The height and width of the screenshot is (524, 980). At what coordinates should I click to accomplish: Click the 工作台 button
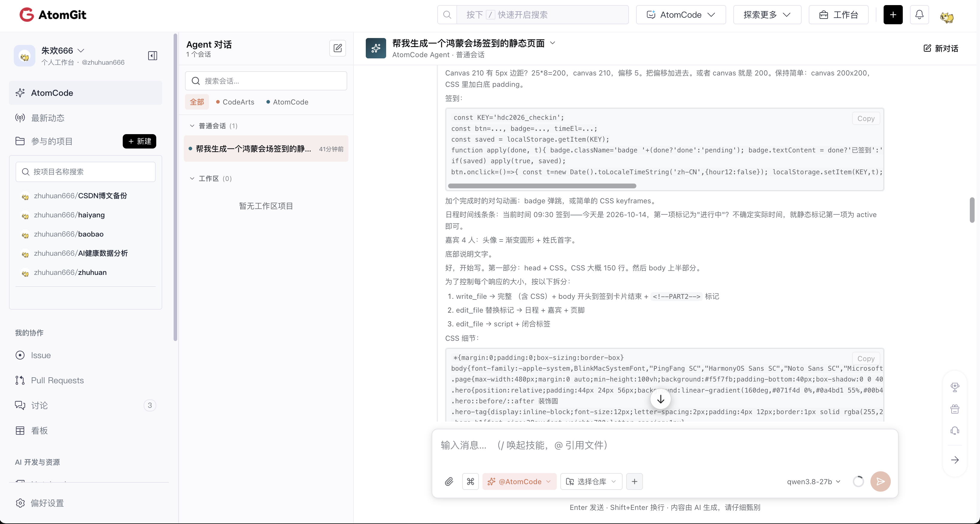pos(838,15)
